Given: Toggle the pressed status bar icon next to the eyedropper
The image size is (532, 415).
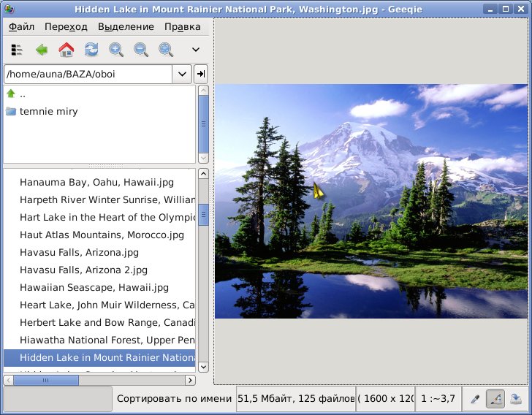Looking at the screenshot, I should pyautogui.click(x=495, y=399).
